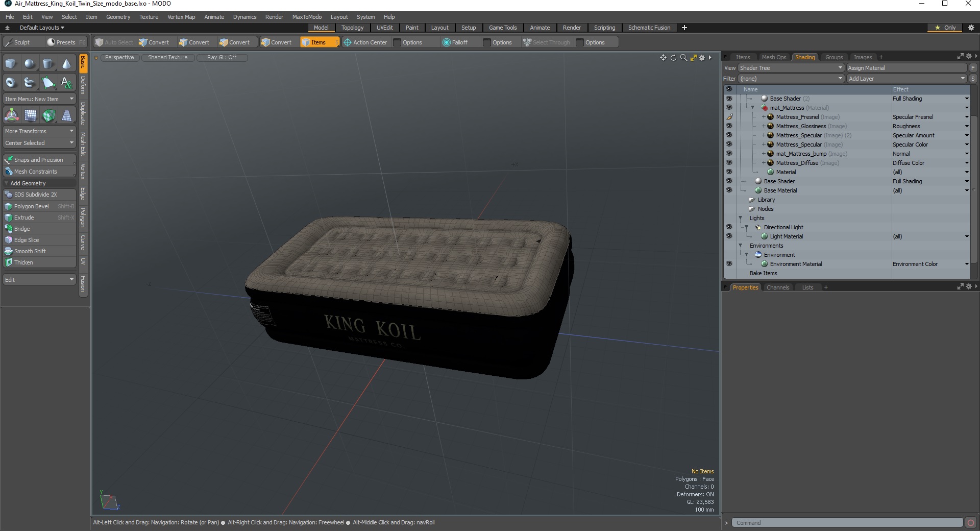Select the Solid Sketch tube tool
This screenshot has width=980, height=531.
pos(30,82)
